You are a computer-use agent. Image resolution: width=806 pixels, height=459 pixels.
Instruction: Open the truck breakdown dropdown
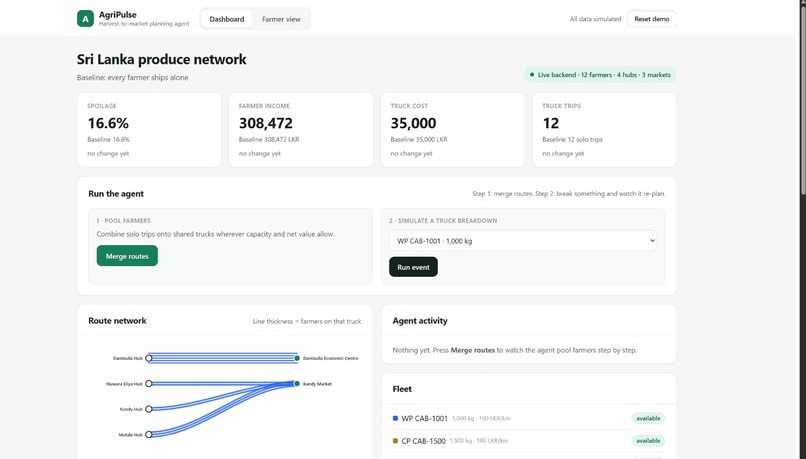pos(523,241)
